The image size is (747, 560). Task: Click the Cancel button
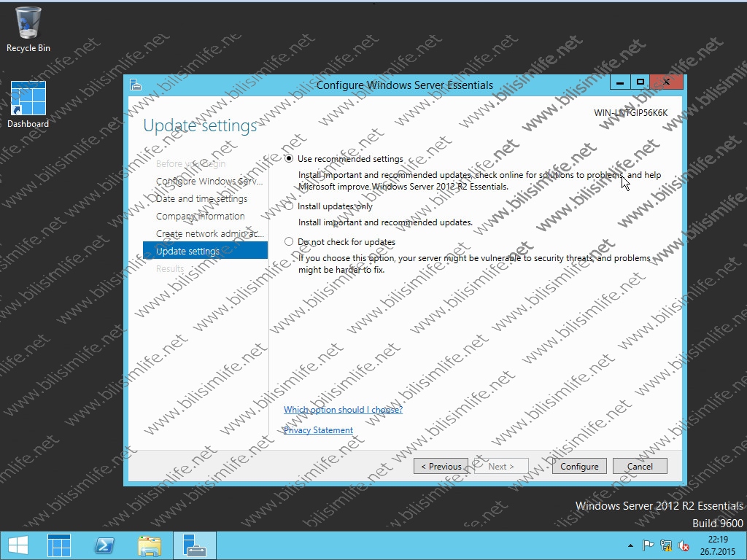(x=640, y=466)
